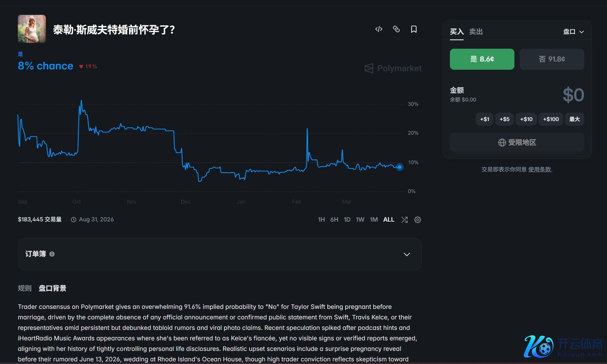
Task: Select the 是 8.6¢ outcome
Action: tap(482, 59)
